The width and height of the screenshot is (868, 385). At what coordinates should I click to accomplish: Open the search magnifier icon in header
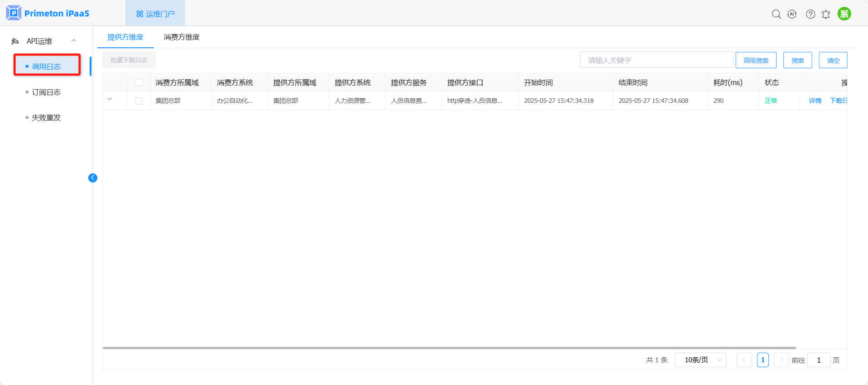pos(776,14)
